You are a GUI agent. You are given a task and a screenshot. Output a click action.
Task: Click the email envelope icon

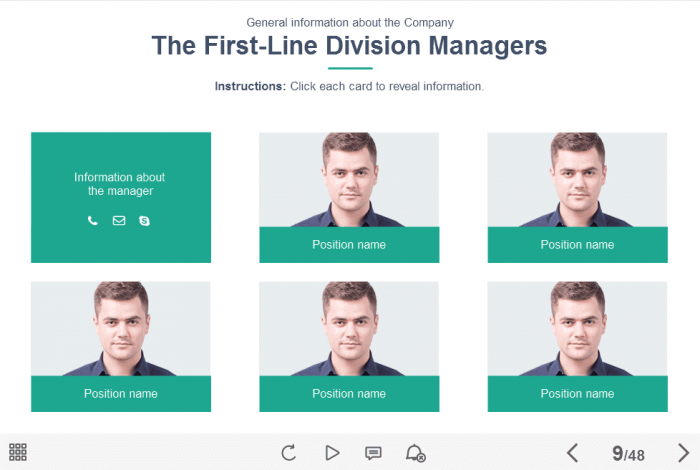(119, 220)
